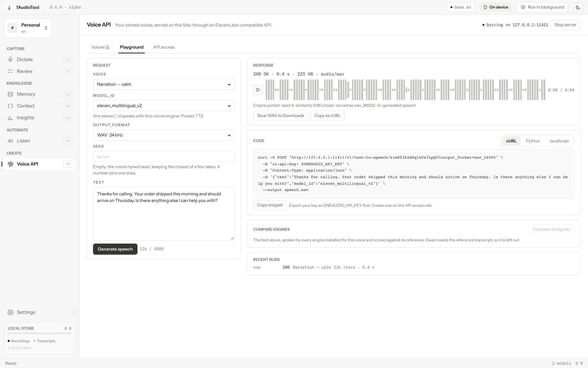Click the Recordings legend entry
This screenshot has height=368, width=588.
(19, 341)
